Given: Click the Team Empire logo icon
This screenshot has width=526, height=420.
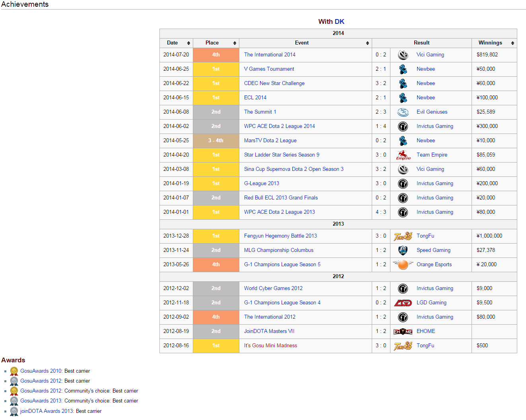Looking at the screenshot, I should click(403, 155).
